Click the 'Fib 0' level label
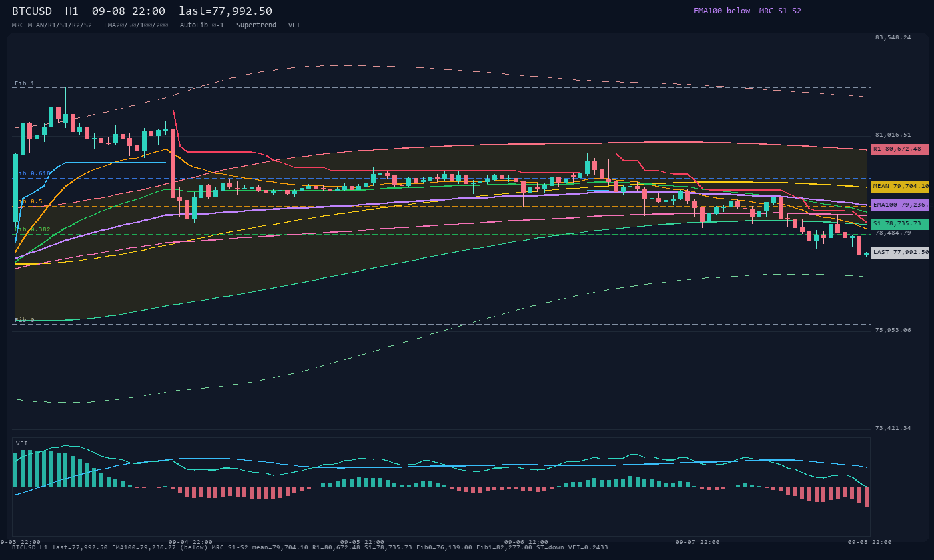934x560 pixels. click(25, 320)
